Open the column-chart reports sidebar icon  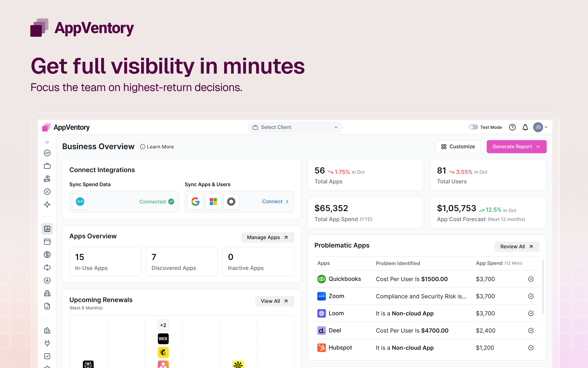pyautogui.click(x=47, y=331)
